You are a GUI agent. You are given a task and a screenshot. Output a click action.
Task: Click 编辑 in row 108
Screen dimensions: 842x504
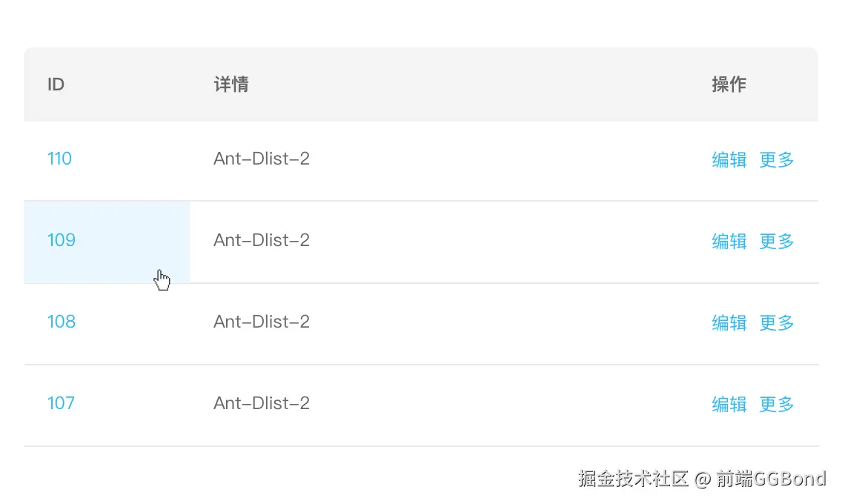(x=729, y=322)
